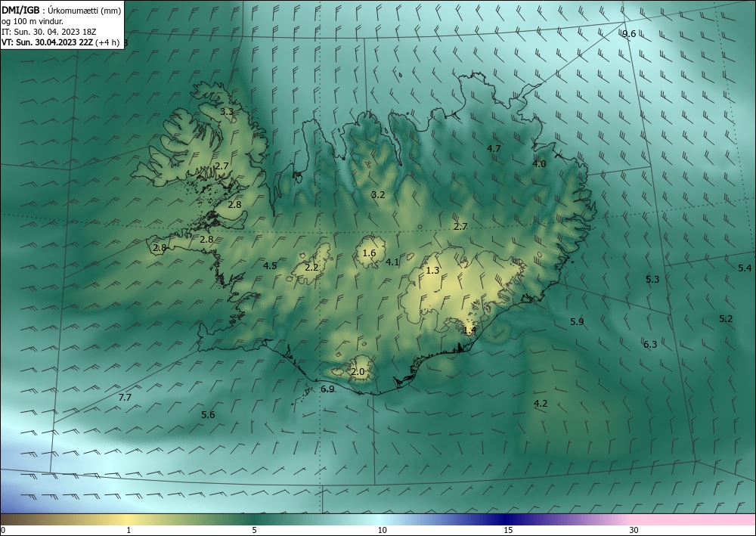Viewport: 756px width, 536px height.
Task: Click the 0 tick label on the colorbar
Action: pos(3,530)
